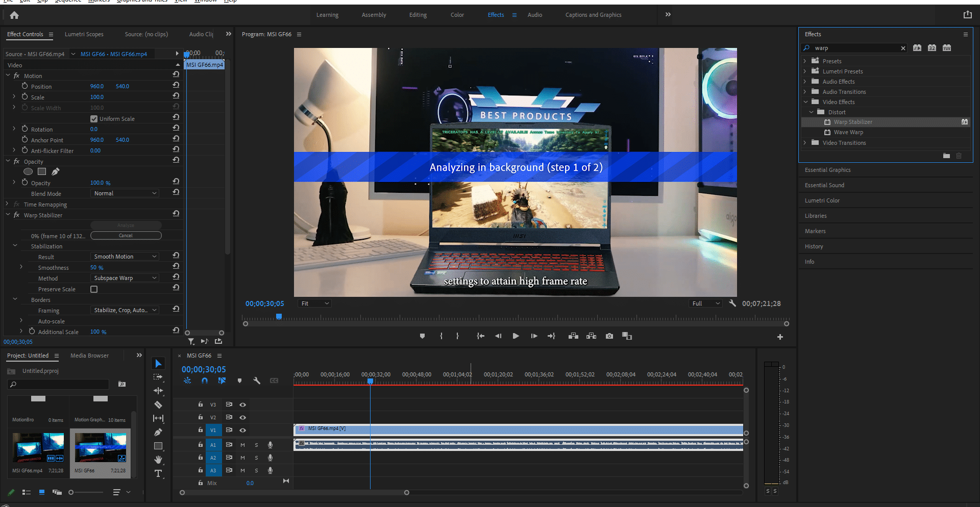This screenshot has height=507, width=980.
Task: Open Lumetri Color panel
Action: pos(822,200)
